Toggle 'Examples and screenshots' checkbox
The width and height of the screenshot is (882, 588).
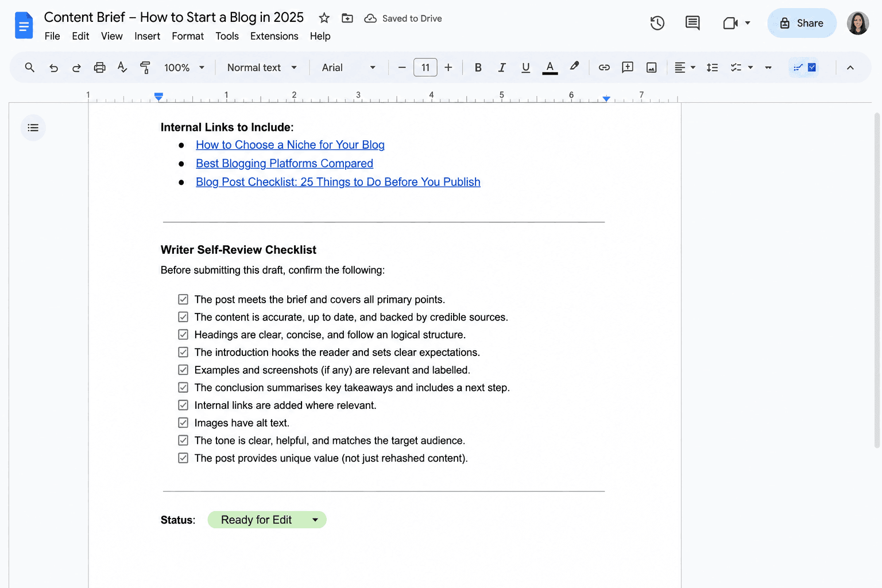(x=183, y=370)
